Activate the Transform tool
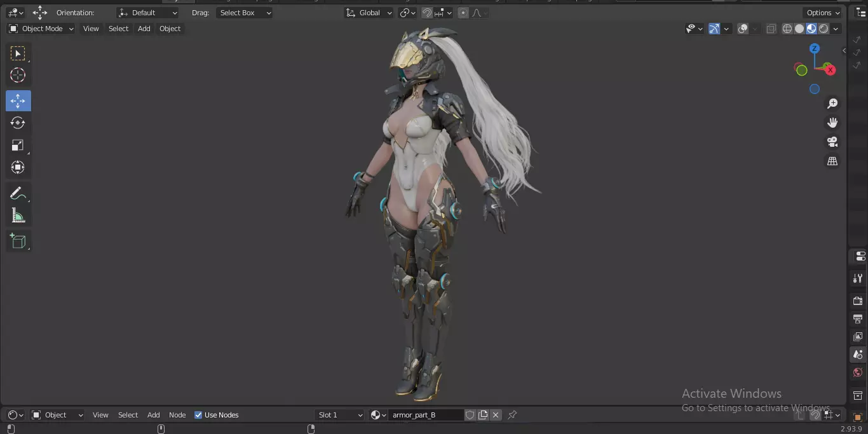Viewport: 868px width, 434px height. point(18,168)
